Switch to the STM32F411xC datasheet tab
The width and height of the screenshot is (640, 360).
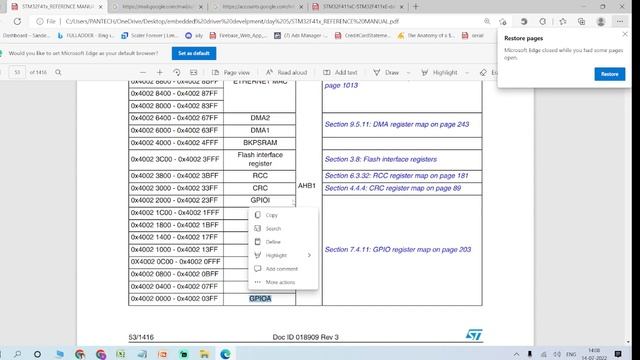point(358,7)
